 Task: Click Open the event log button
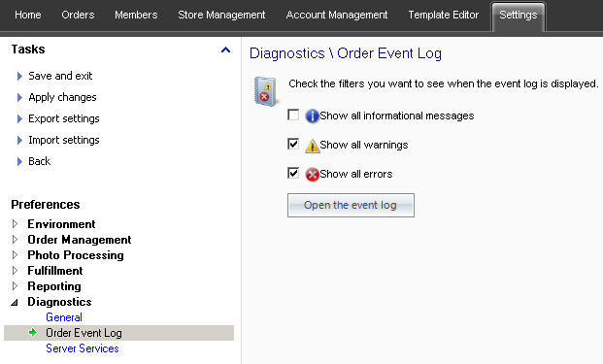click(x=351, y=205)
